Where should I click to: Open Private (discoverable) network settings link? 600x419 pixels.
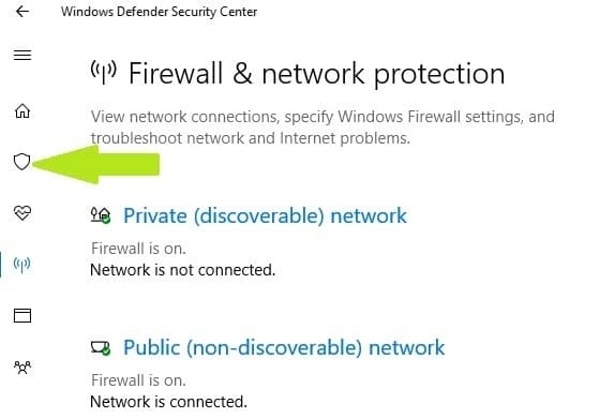pos(265,215)
